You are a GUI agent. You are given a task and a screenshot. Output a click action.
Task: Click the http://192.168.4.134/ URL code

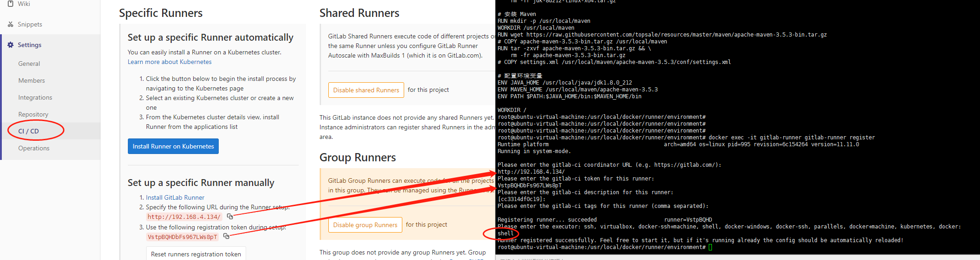point(184,217)
